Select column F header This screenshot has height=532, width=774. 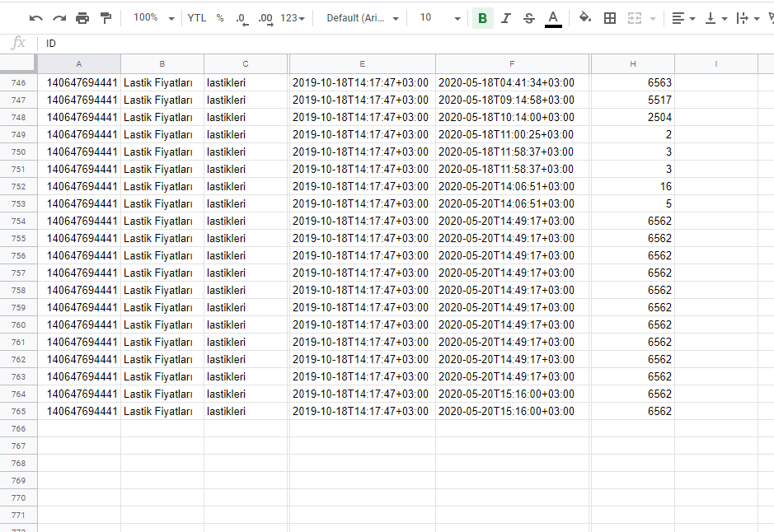coord(512,63)
